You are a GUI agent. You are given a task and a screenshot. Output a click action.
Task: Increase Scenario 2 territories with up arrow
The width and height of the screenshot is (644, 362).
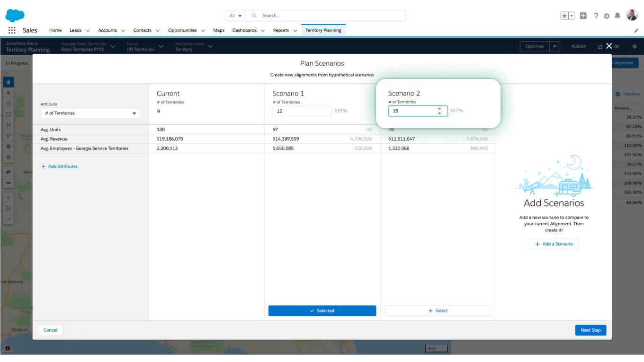[x=439, y=108]
